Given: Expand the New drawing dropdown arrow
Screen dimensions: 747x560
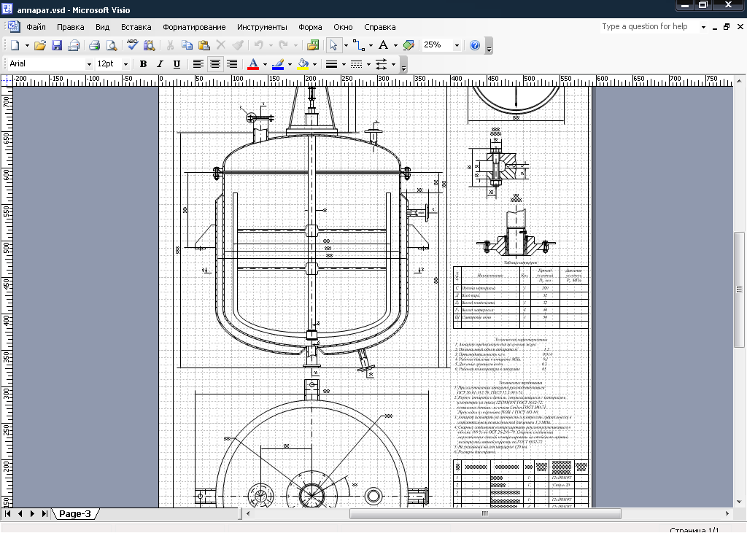Looking at the screenshot, I should pos(27,45).
